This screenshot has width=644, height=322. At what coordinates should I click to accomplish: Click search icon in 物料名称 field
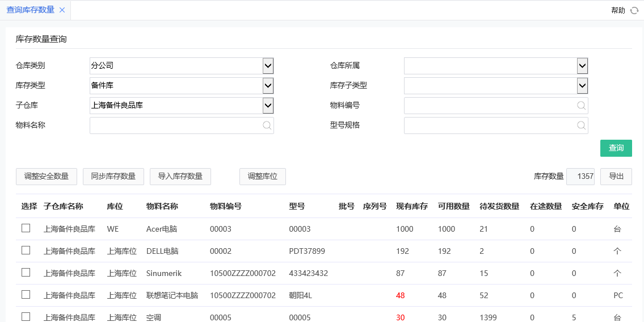(x=267, y=126)
